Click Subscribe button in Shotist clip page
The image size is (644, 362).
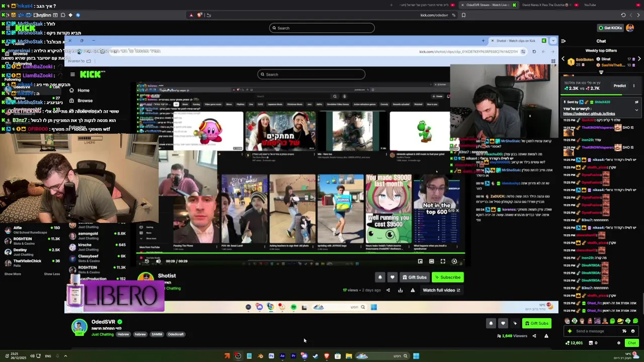coord(447,277)
